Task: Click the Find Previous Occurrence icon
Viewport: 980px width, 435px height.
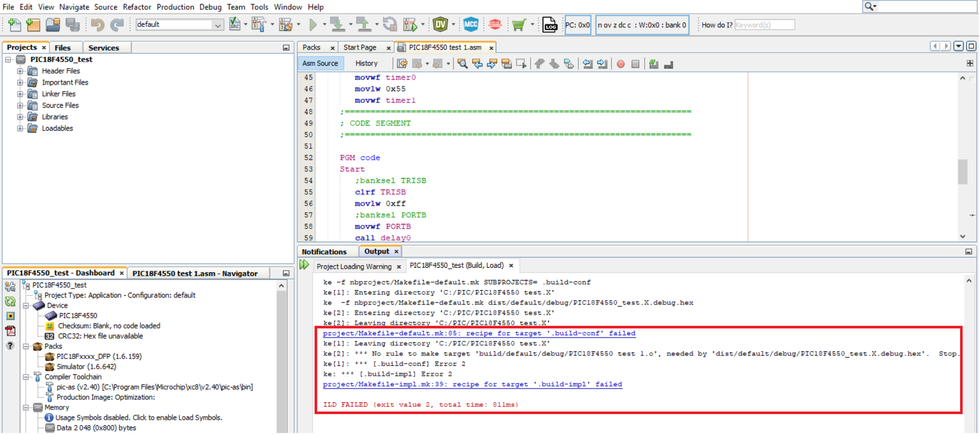Action: pos(477,64)
